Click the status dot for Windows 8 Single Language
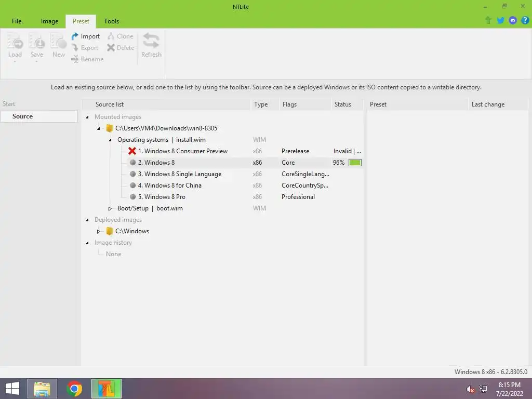The width and height of the screenshot is (532, 399). coord(132,174)
